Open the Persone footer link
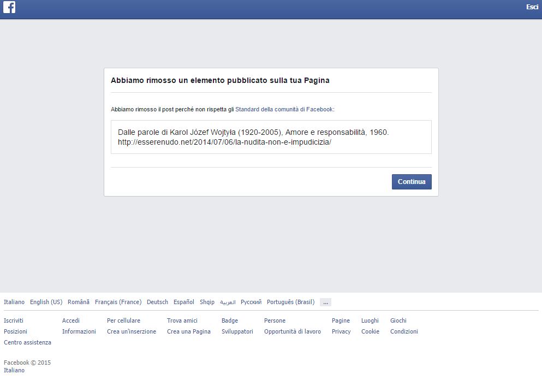 (275, 321)
